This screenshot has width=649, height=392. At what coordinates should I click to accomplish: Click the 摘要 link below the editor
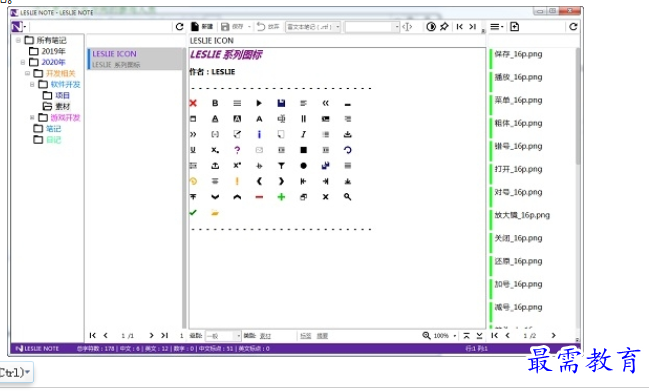pos(322,336)
